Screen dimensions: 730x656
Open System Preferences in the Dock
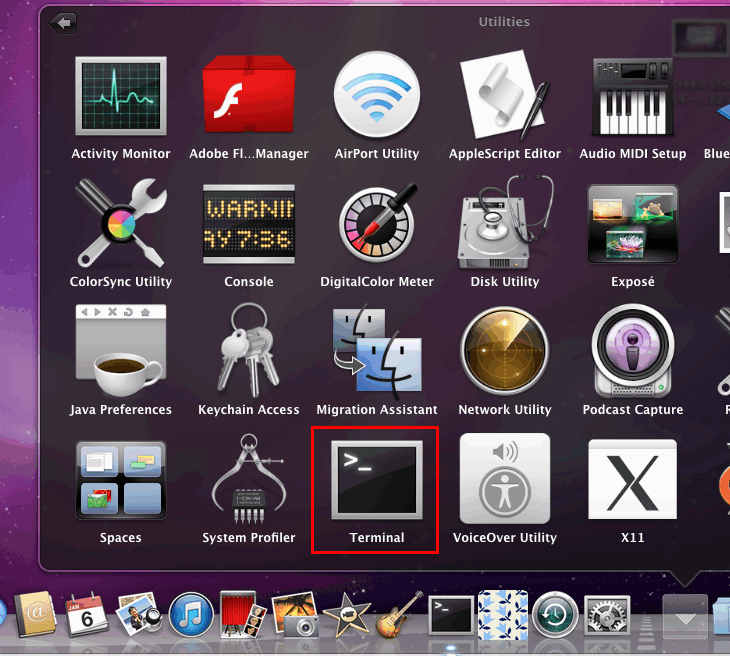607,615
